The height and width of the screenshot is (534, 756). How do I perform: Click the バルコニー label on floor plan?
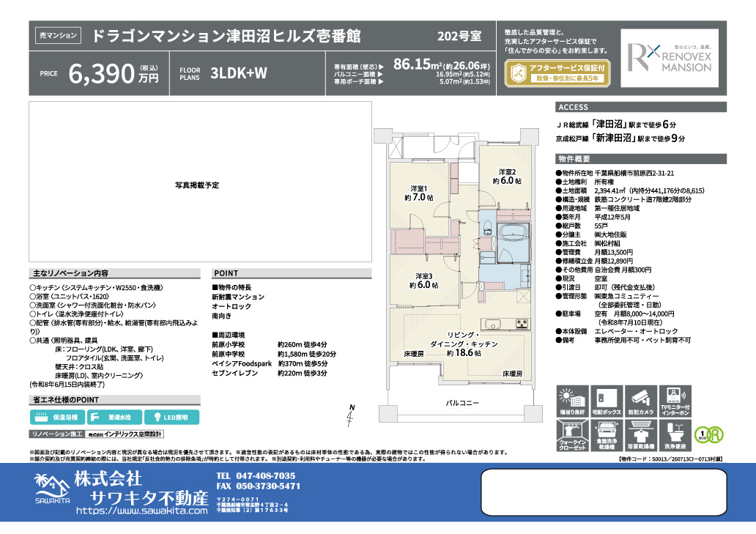pyautogui.click(x=462, y=403)
